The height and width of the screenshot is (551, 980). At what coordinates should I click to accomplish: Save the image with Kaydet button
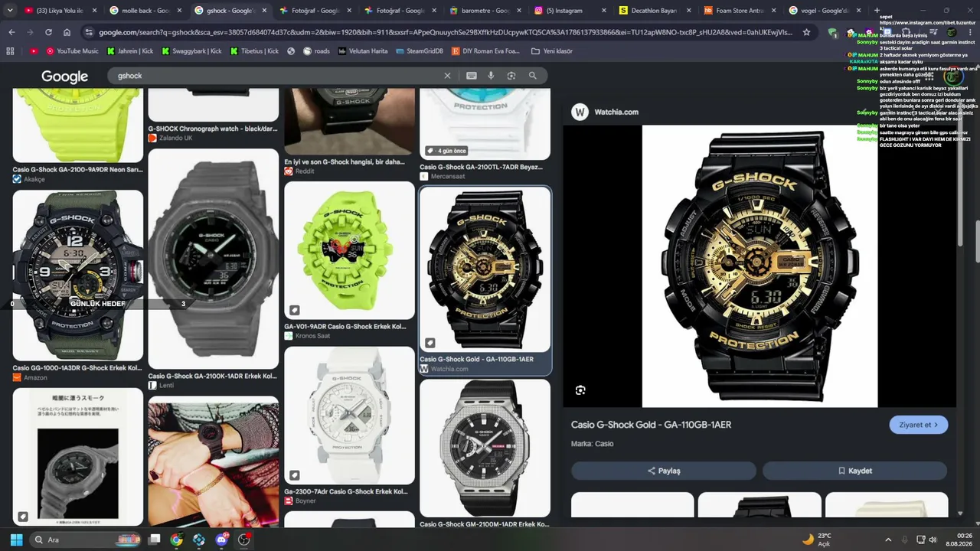854,471
